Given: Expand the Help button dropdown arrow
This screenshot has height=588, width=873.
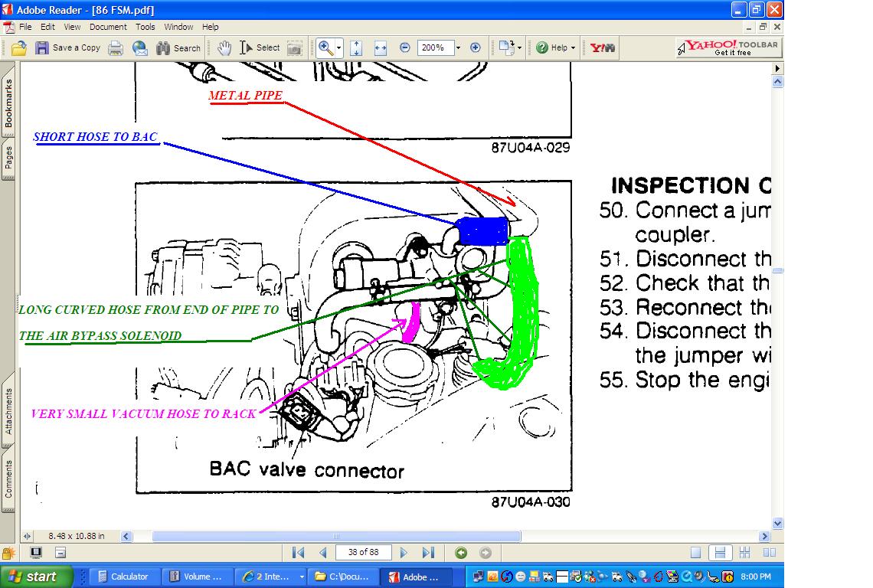Looking at the screenshot, I should [x=573, y=48].
